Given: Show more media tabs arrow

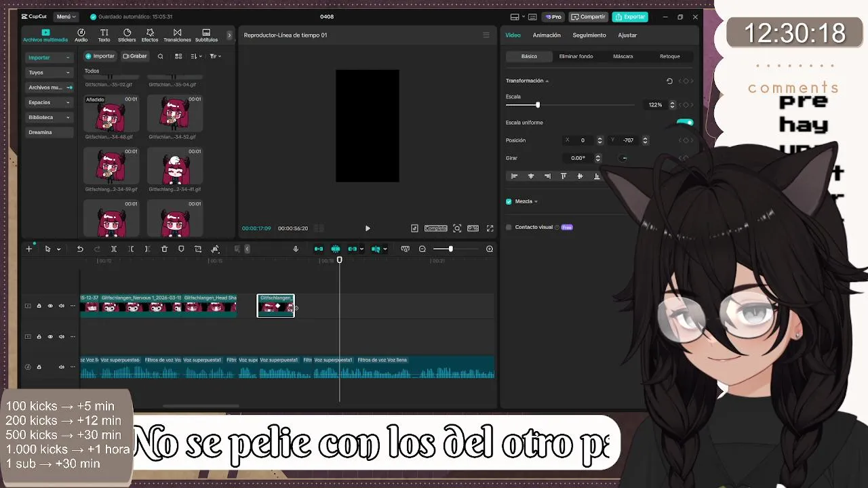Looking at the screenshot, I should coord(229,35).
